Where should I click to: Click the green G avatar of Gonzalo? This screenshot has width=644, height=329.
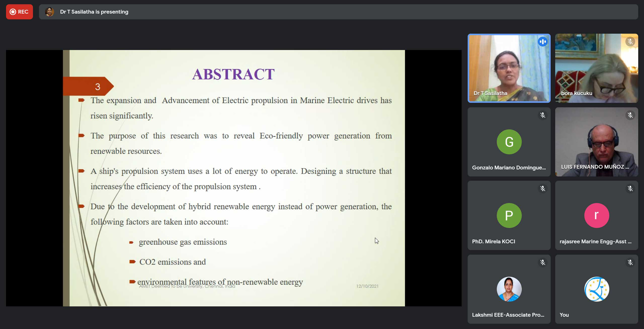coord(509,142)
